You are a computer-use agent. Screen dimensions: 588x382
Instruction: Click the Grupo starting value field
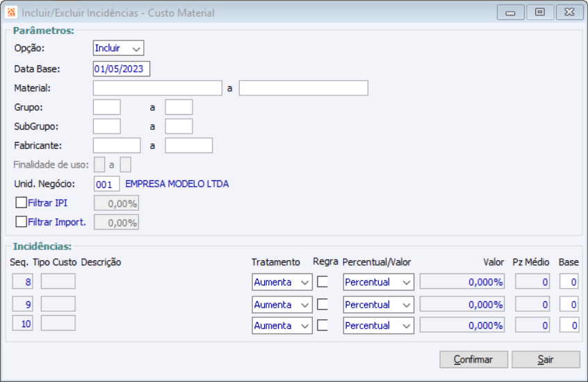pos(107,107)
